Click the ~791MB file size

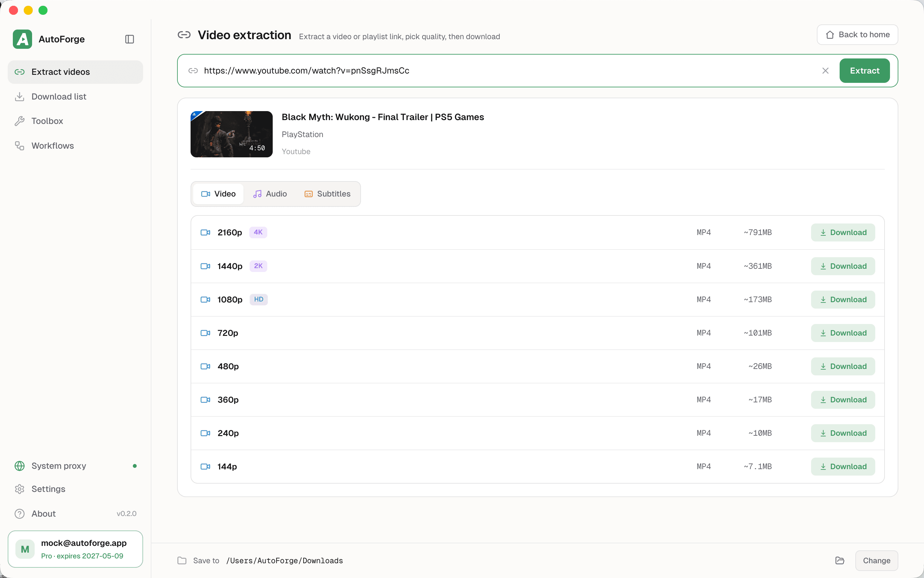pos(757,232)
